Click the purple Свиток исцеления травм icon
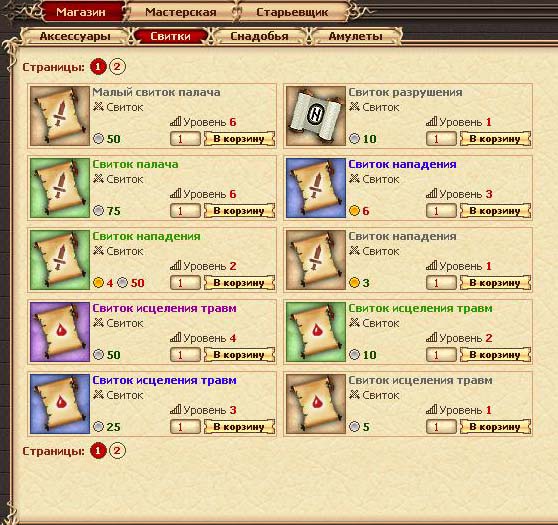 (60, 332)
